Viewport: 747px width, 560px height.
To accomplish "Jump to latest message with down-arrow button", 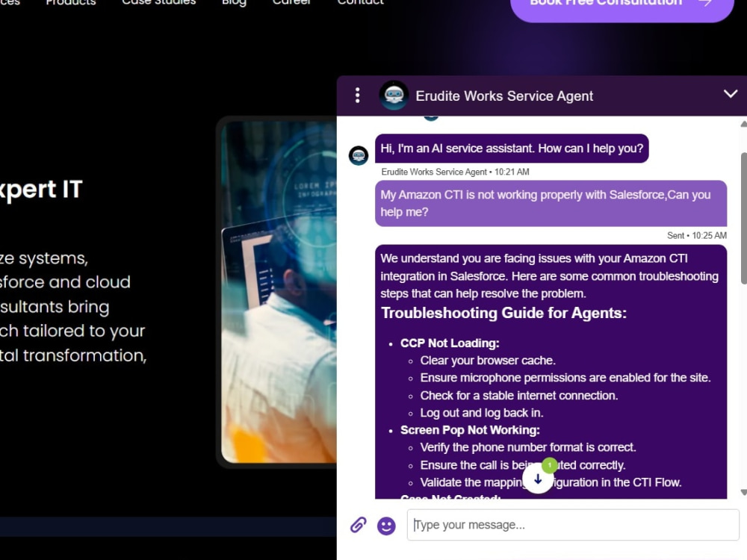I will pos(538,479).
